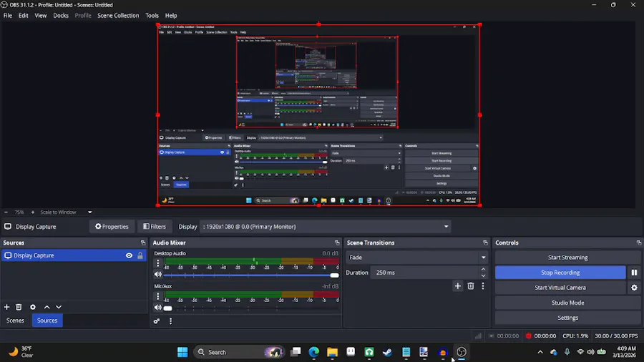The image size is (644, 362).
Task: Decrease transition Duration with down arrow
Action: pos(484,276)
